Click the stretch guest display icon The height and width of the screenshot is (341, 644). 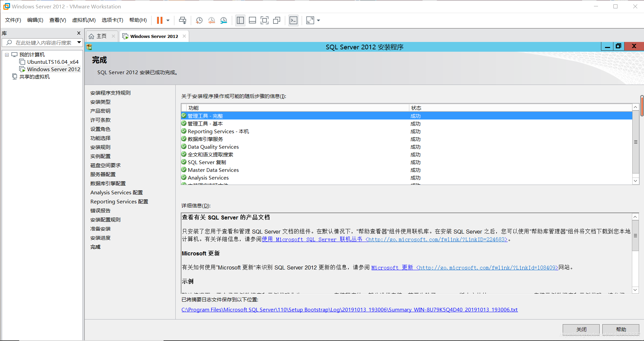(310, 20)
